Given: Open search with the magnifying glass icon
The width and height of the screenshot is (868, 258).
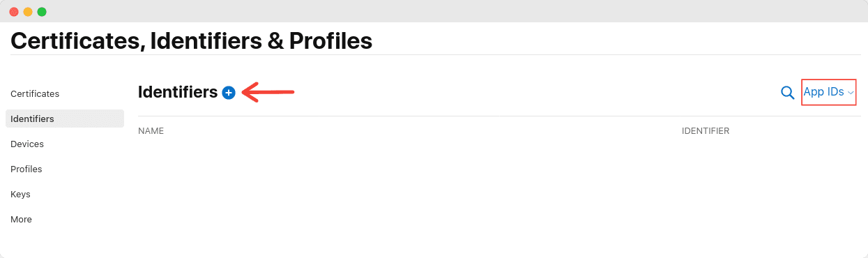Looking at the screenshot, I should pos(788,93).
